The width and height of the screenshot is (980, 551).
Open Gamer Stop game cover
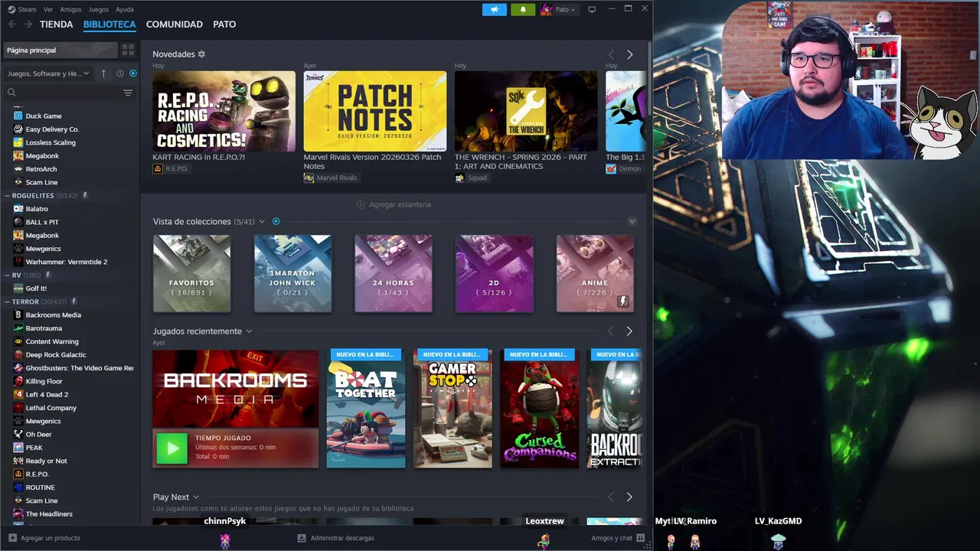click(452, 409)
